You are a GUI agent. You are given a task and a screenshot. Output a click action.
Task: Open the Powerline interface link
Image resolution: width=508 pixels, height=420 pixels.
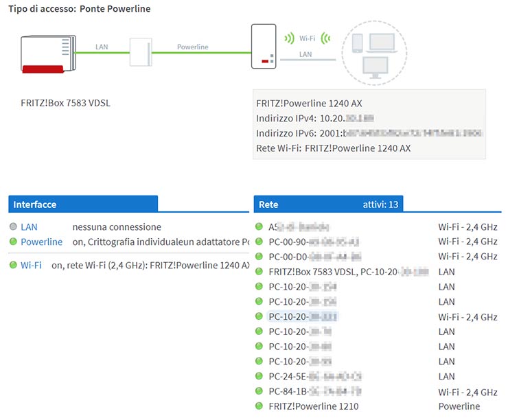click(41, 242)
